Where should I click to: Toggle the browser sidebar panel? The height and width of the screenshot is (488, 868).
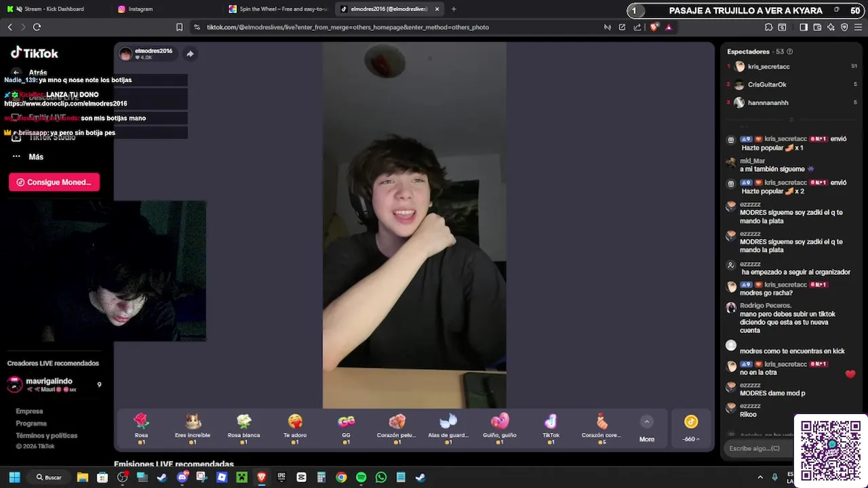point(804,27)
